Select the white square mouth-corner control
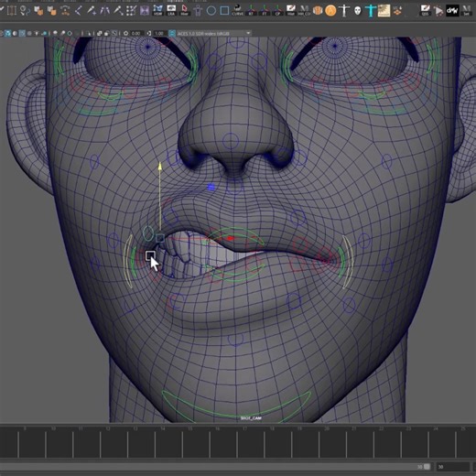 pos(150,255)
